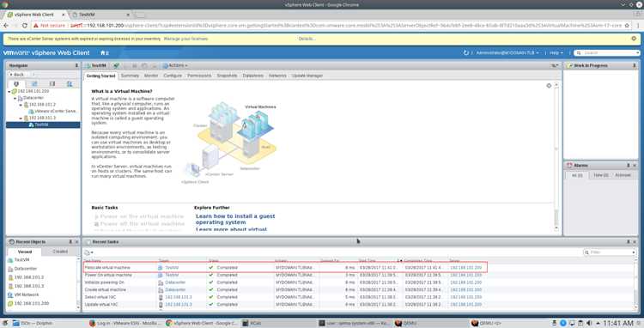Click the Chrome back arrow

click(6, 26)
